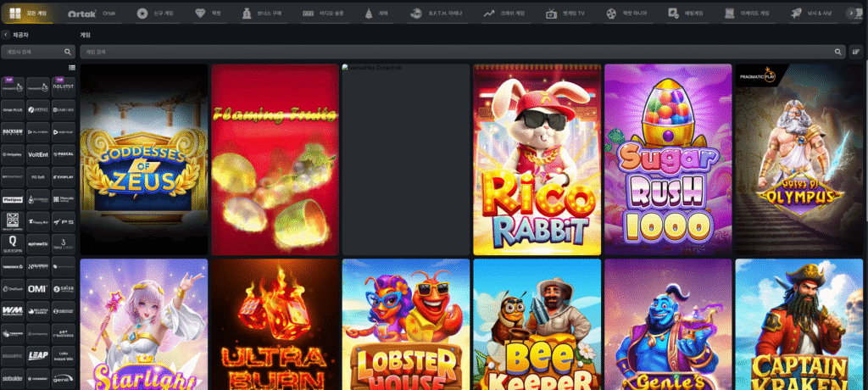
Task: Click the VoltEnt provider logo
Action: click(x=38, y=154)
